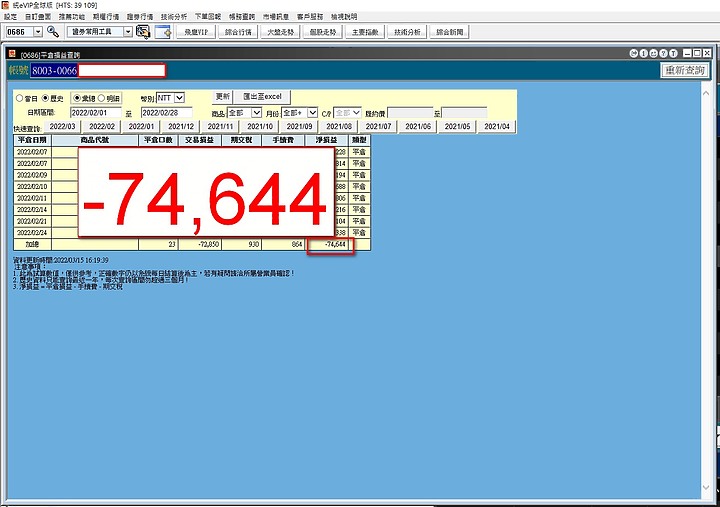720x507 pixels.
Task: Click the 2021/11 quick query button
Action: pos(220,126)
